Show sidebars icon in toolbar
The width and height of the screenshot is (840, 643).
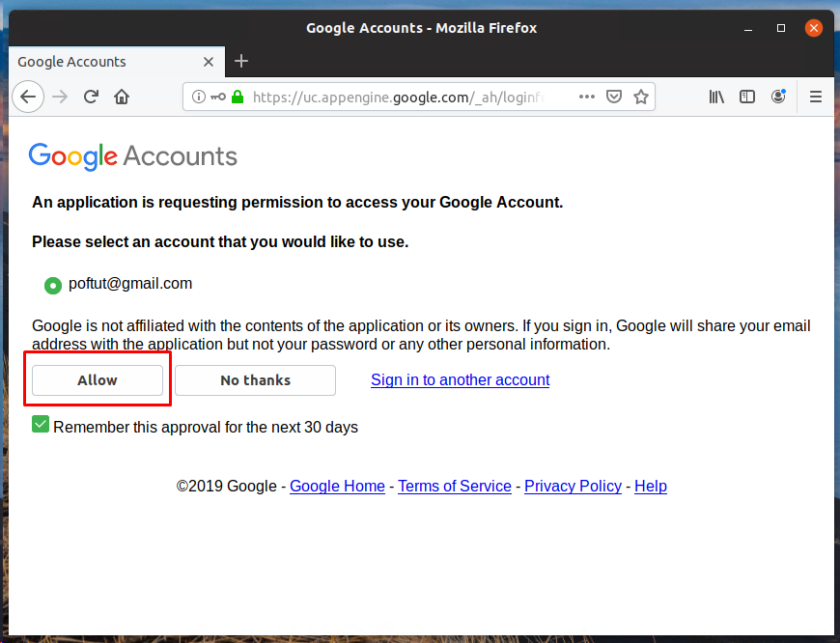coord(746,97)
